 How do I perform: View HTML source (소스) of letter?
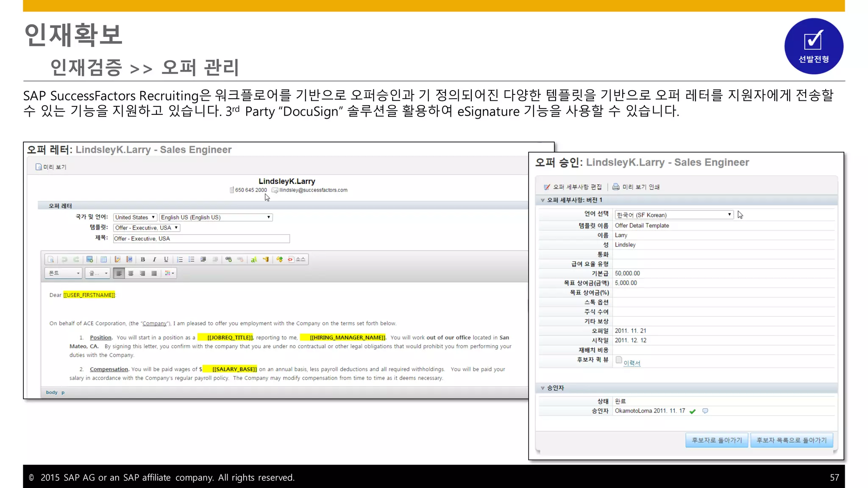pos(297,260)
